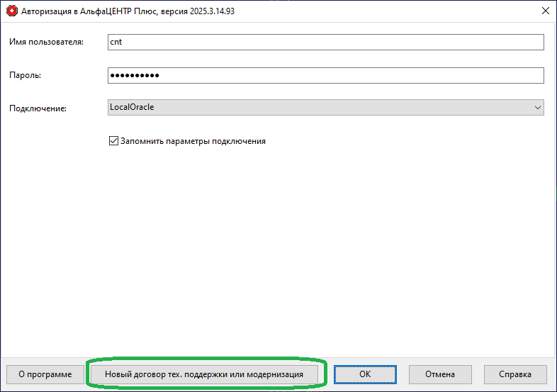Confirm login with the OK button

(365, 374)
